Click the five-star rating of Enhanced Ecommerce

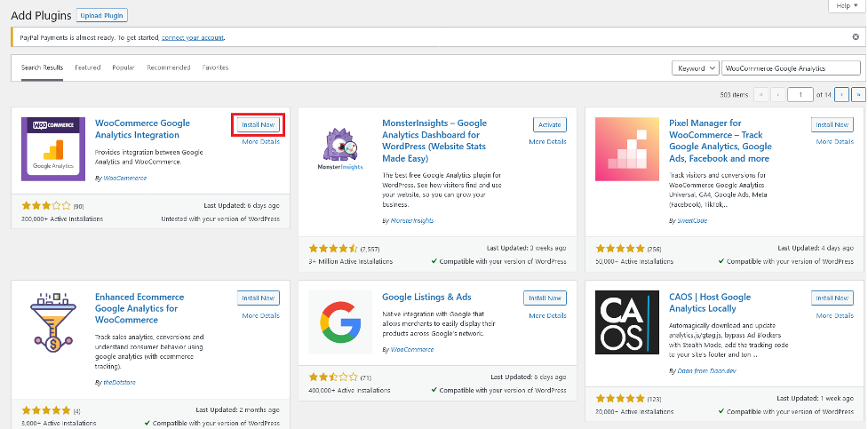[x=46, y=410]
